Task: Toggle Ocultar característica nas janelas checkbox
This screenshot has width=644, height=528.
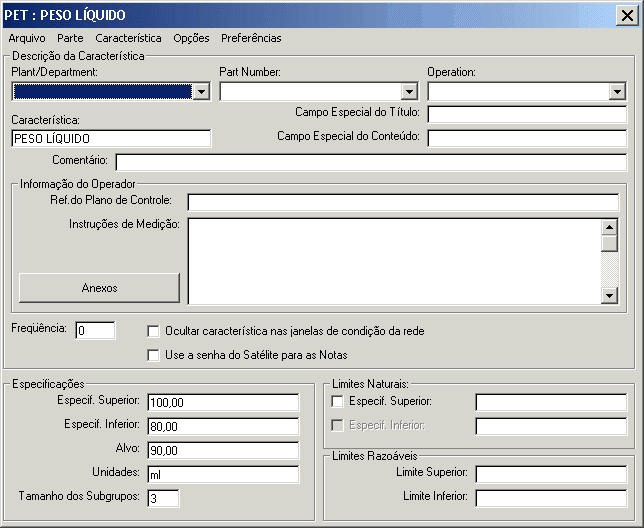Action: [153, 331]
